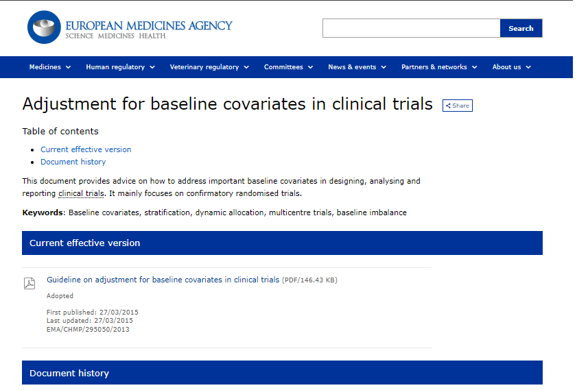The width and height of the screenshot is (588, 390).
Task: Click the European Medicines Agency wordmark text
Action: (x=148, y=26)
